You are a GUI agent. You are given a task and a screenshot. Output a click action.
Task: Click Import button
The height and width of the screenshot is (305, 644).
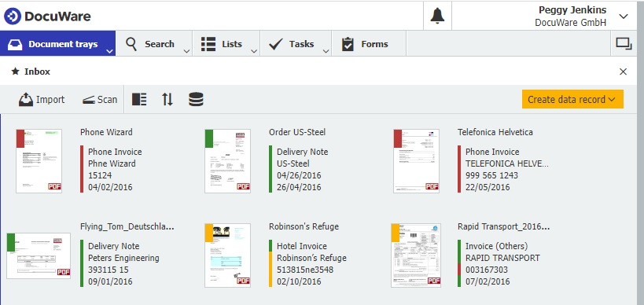click(42, 99)
